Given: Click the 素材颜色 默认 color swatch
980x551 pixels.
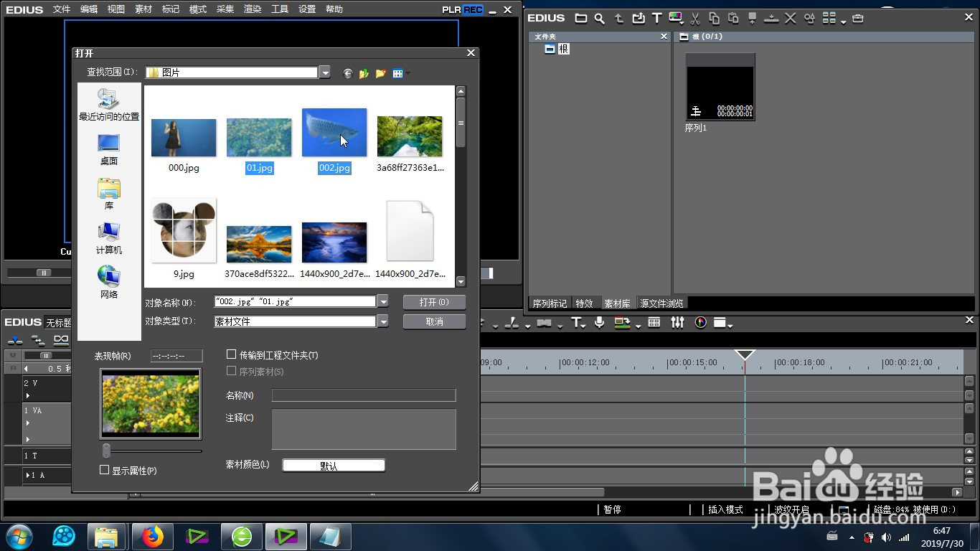Looking at the screenshot, I should point(334,465).
